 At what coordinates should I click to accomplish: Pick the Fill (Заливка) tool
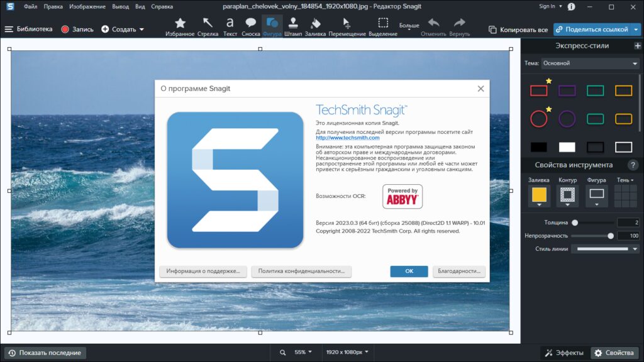point(314,25)
